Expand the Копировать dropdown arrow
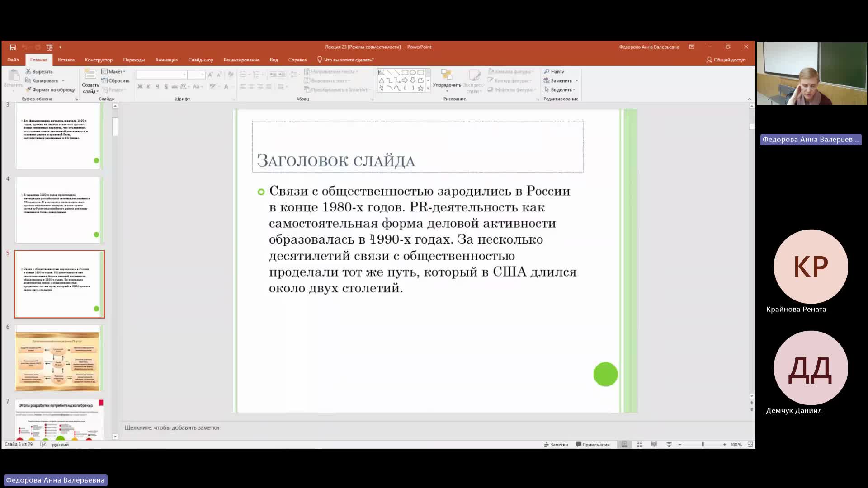Image resolution: width=868 pixels, height=488 pixels. 63,80
